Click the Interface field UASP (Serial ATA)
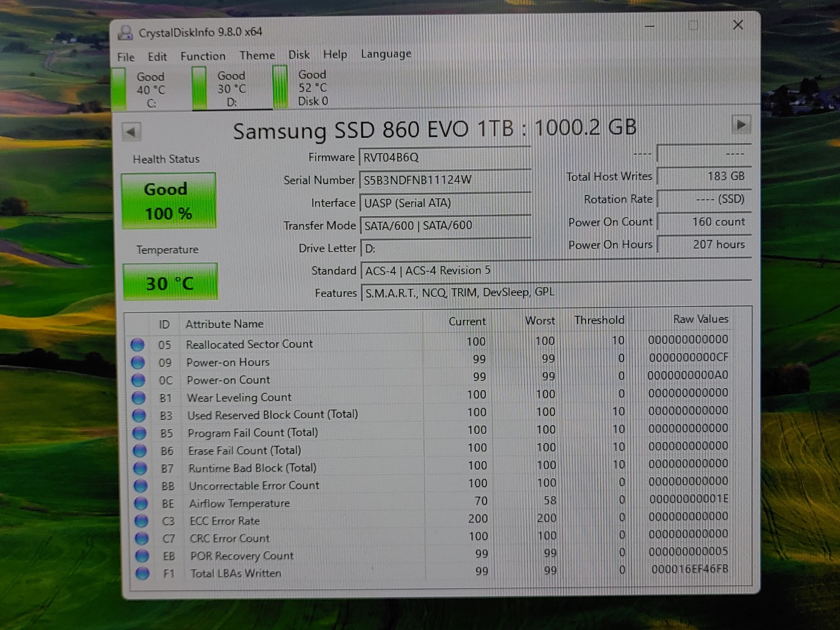The image size is (840, 630). coord(446,203)
